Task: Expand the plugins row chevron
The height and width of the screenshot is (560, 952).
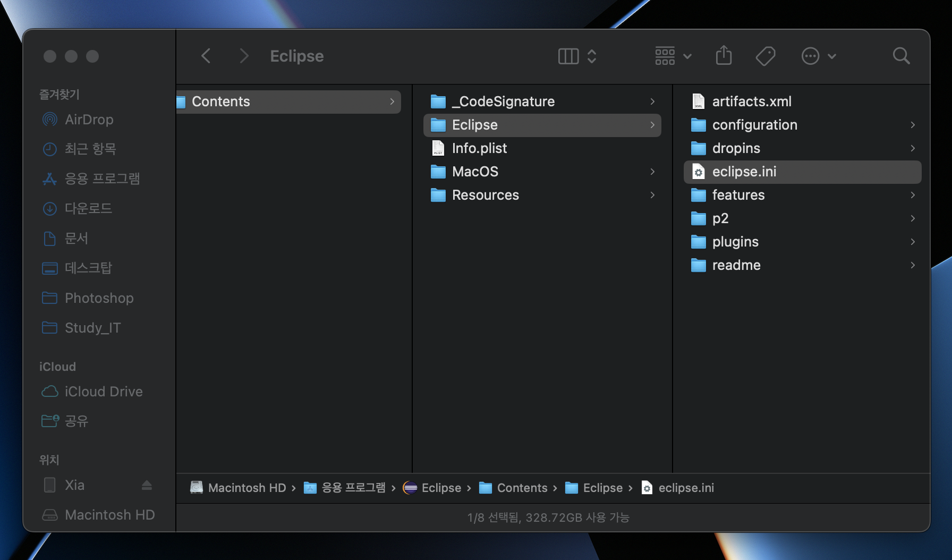Action: (913, 242)
